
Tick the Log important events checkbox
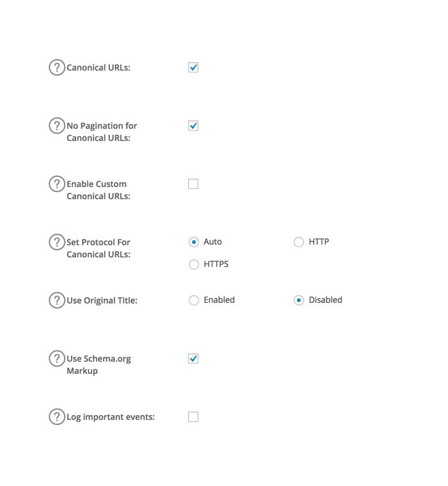(x=193, y=417)
